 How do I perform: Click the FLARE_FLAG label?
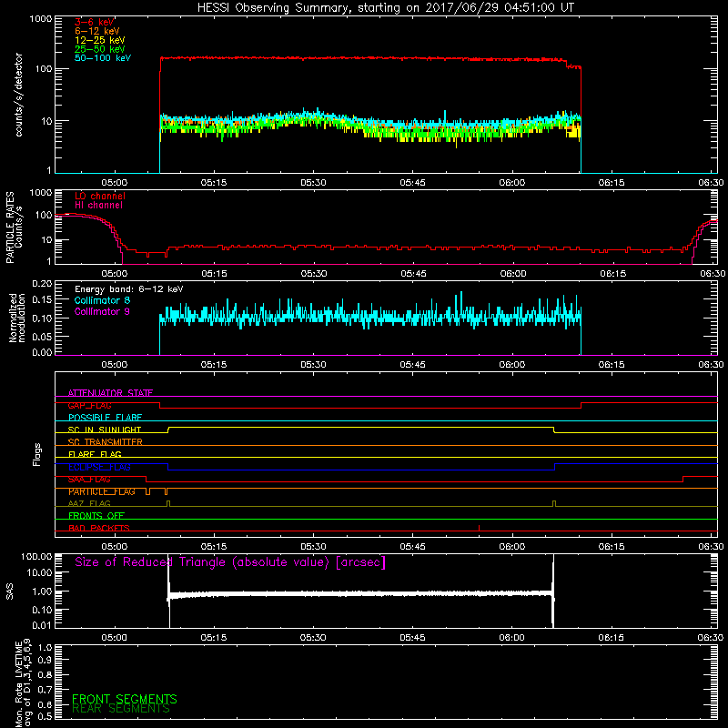95,454
